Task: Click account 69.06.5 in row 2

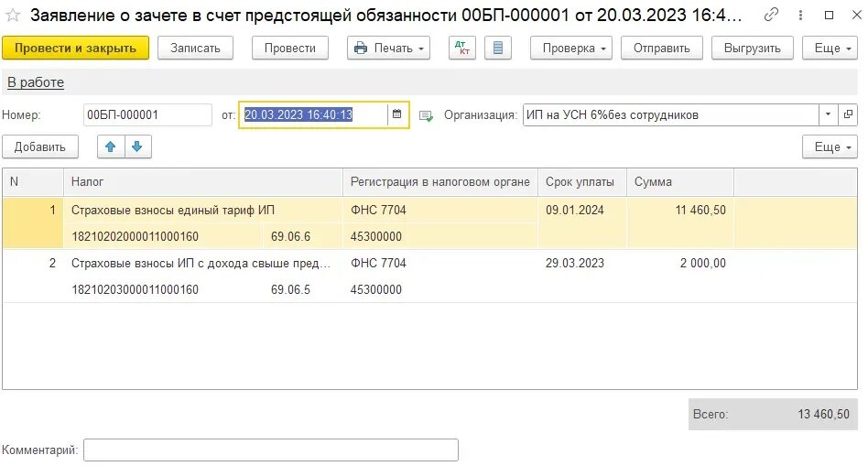Action: coord(290,290)
